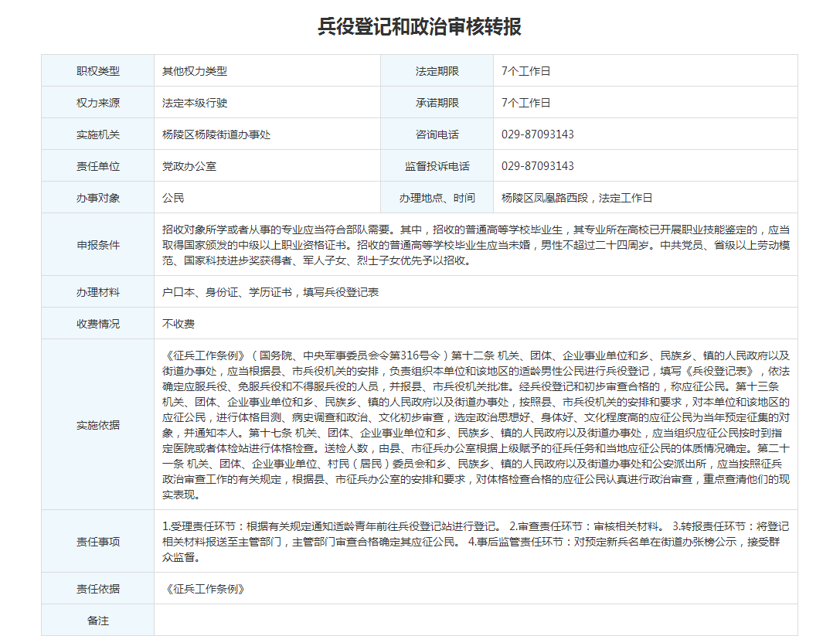The width and height of the screenshot is (840, 636).
Task: Select the 7个工作日 value beside 承诺期限
Action: [526, 103]
